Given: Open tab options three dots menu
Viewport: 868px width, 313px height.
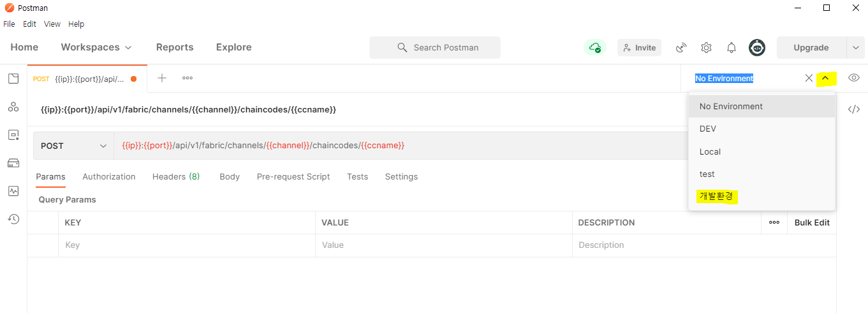Looking at the screenshot, I should coord(188,78).
